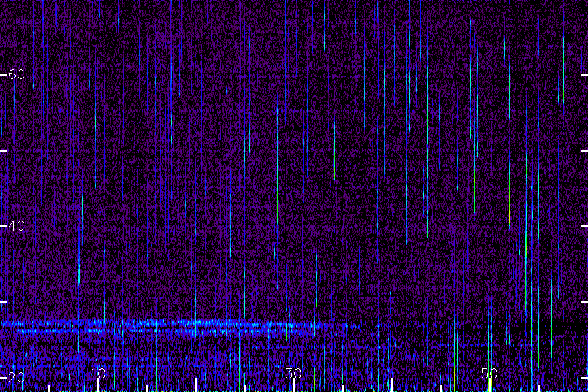The width and height of the screenshot is (588, 392).
Task: Click the "40" frequency axis label
Action: pos(16,226)
